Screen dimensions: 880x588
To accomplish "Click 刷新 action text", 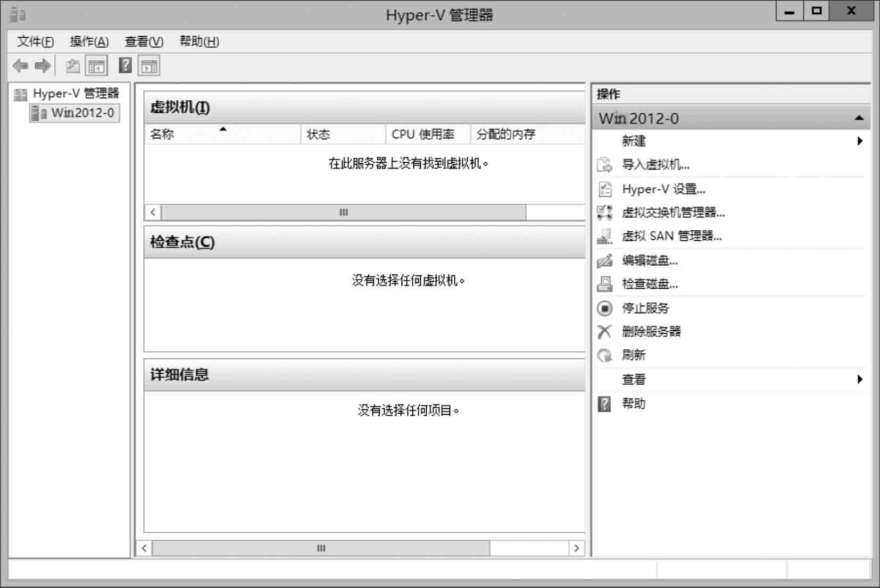I will (634, 355).
